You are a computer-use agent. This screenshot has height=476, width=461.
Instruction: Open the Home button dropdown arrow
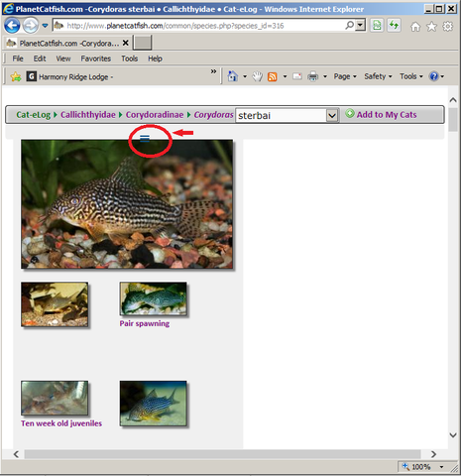coord(245,76)
